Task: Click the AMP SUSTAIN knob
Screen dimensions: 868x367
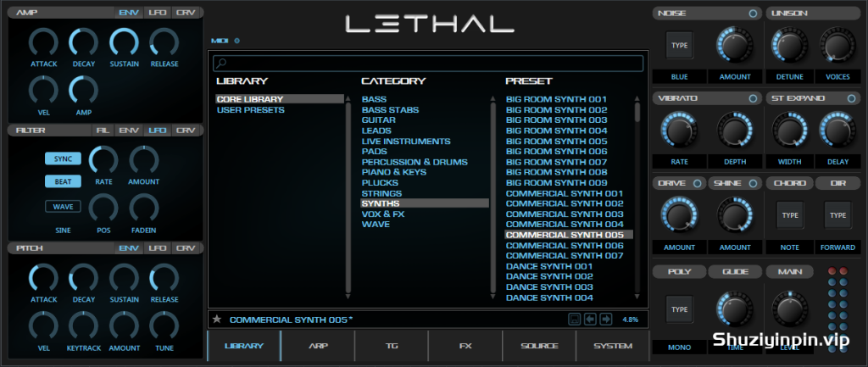Action: tap(124, 43)
